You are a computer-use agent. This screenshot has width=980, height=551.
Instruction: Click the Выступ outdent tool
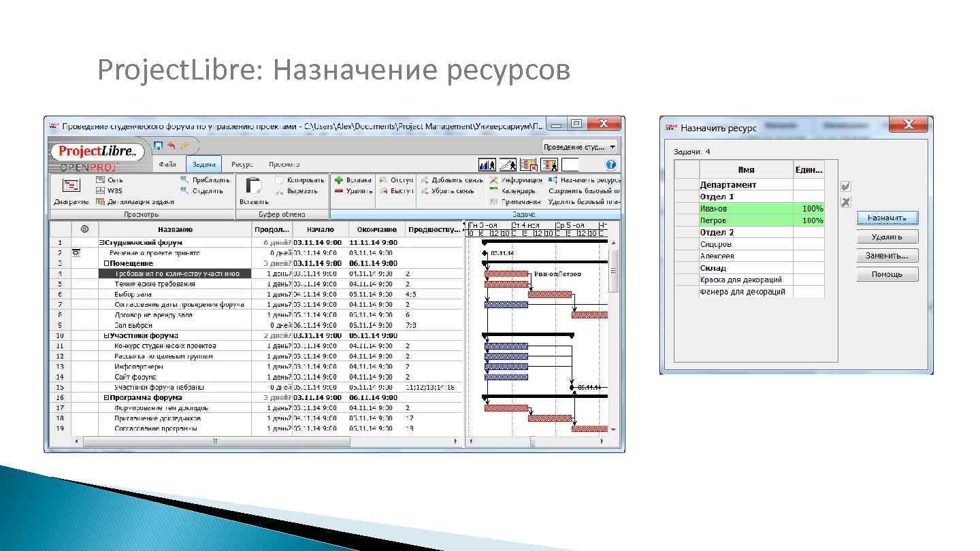tap(396, 190)
